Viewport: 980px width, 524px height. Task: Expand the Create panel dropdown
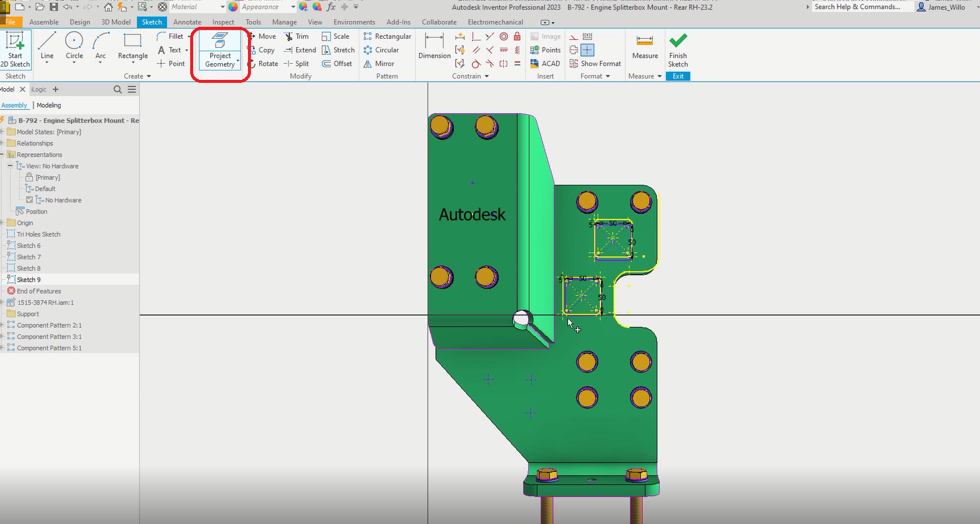[138, 76]
